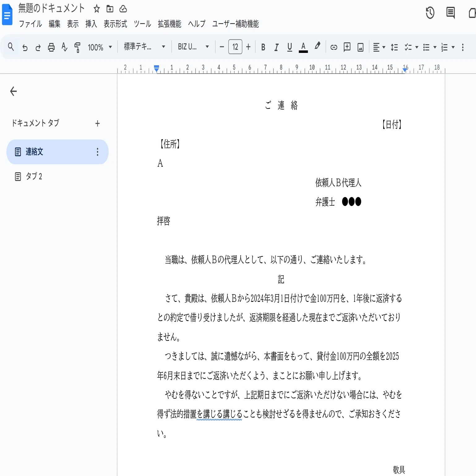Open the 表示 menu
Viewport: 476px width, 476px height.
pyautogui.click(x=73, y=24)
